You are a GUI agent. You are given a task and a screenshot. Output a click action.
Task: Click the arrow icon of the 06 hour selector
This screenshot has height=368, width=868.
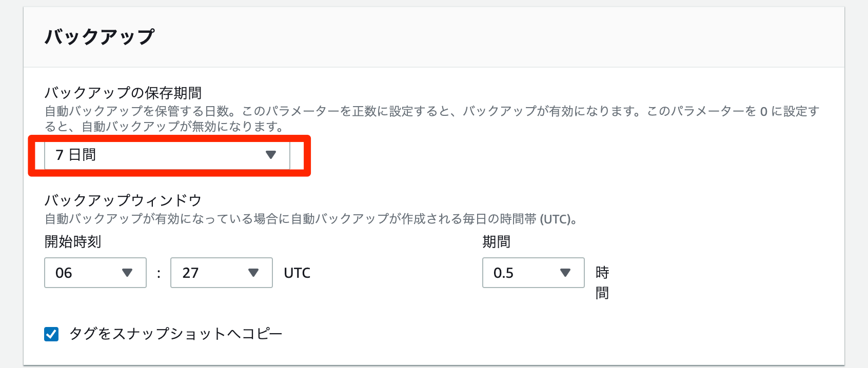pos(127,273)
